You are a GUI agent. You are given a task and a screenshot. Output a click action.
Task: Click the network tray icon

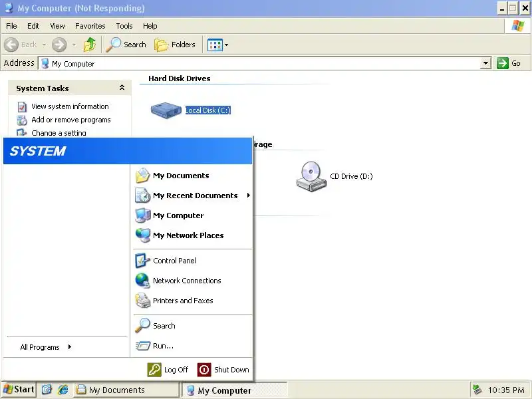(x=477, y=390)
